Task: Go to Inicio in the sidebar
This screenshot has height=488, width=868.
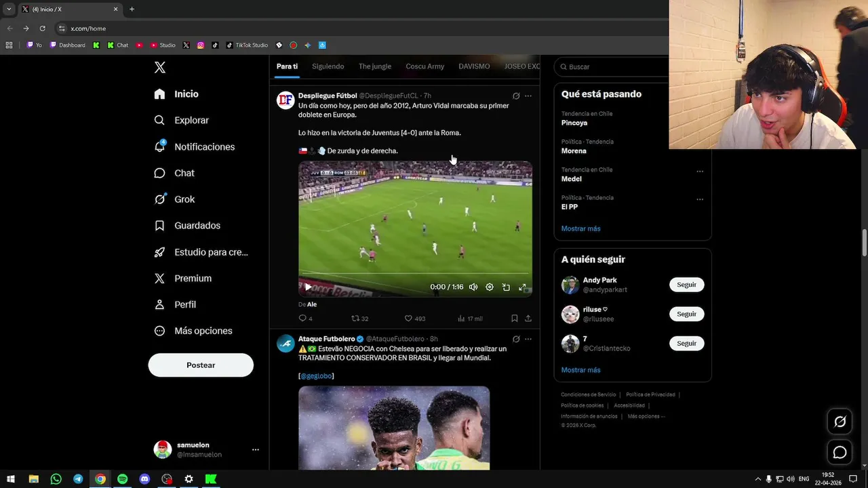Action: click(x=176, y=94)
